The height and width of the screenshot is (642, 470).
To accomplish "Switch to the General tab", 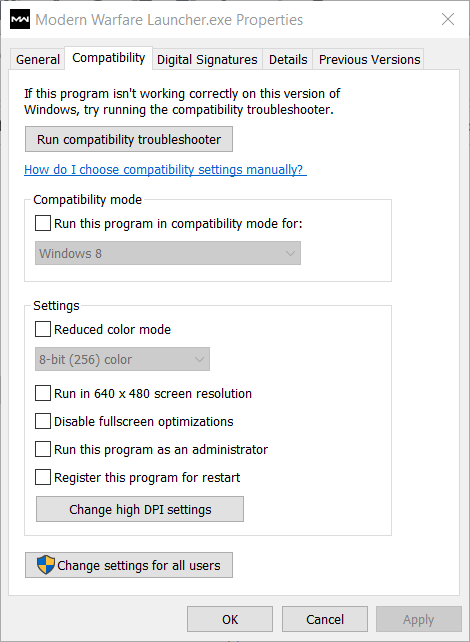I will tap(38, 59).
